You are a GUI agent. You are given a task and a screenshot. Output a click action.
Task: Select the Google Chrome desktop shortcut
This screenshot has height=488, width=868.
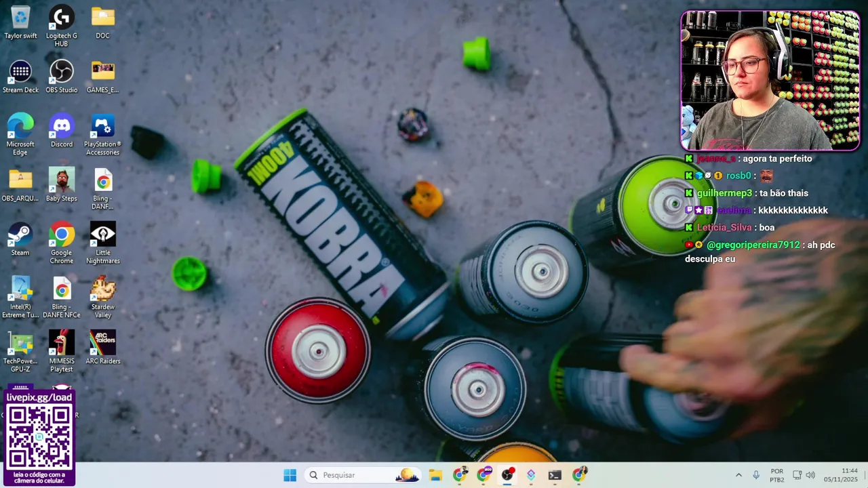[x=61, y=243]
